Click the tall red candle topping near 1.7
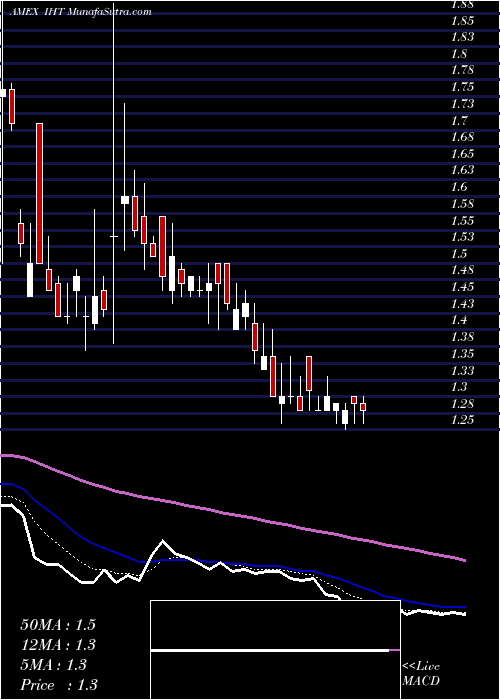 pos(39,193)
